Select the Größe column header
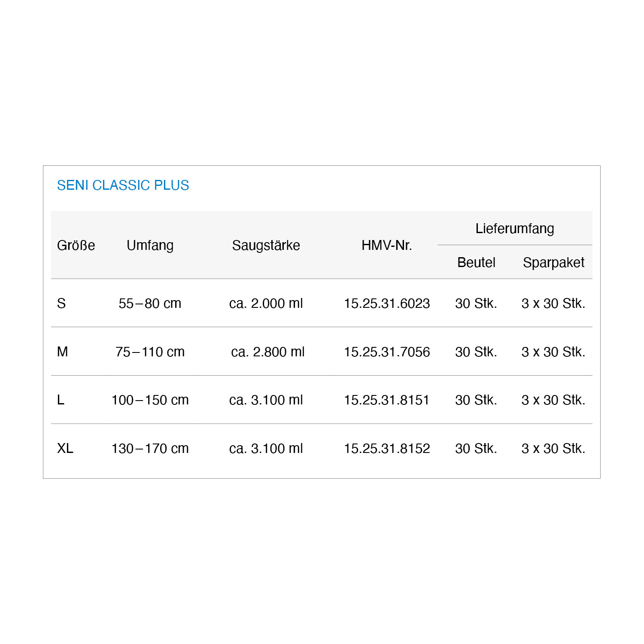Image resolution: width=644 pixels, height=644 pixels. (x=76, y=245)
